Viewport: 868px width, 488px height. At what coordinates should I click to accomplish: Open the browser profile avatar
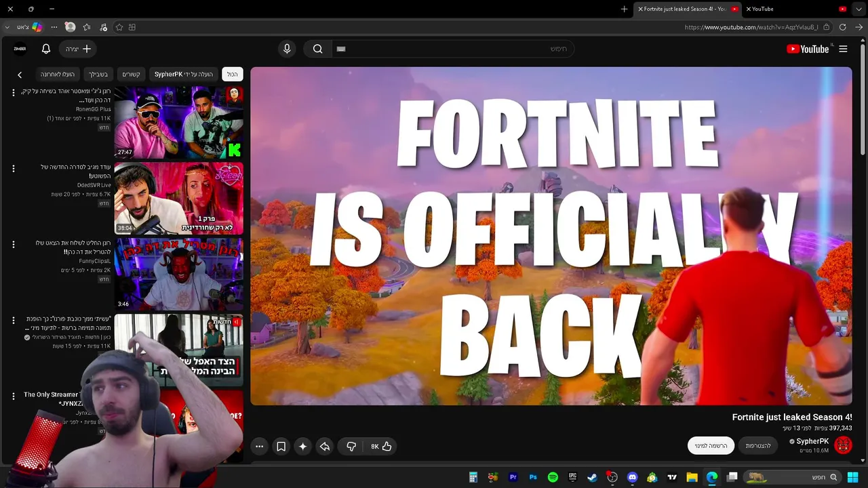point(70,27)
